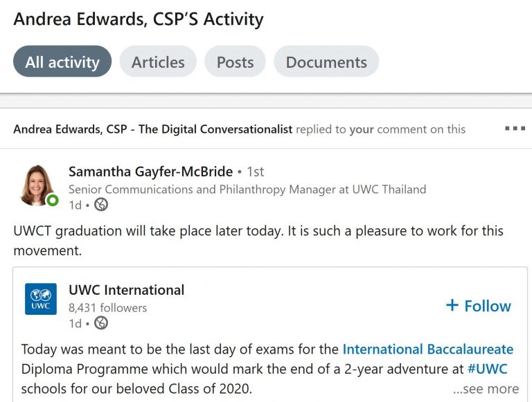Click globe icon under UWC International post

(101, 323)
